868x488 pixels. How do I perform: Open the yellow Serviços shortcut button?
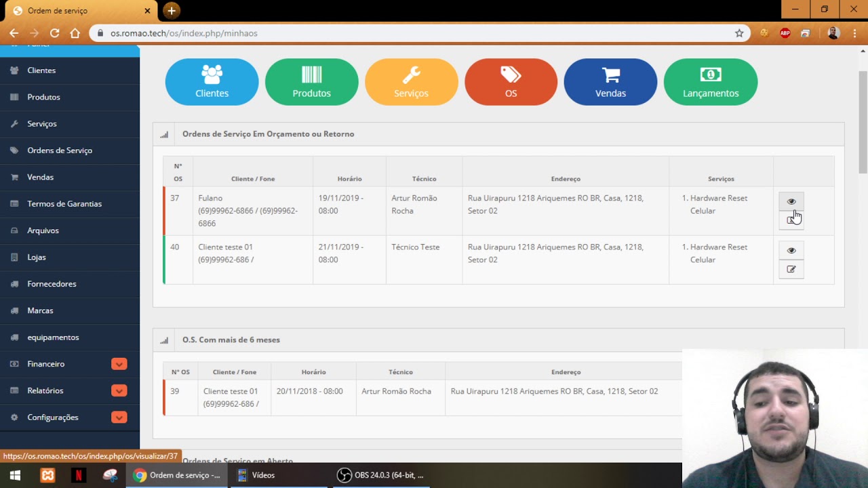click(411, 82)
